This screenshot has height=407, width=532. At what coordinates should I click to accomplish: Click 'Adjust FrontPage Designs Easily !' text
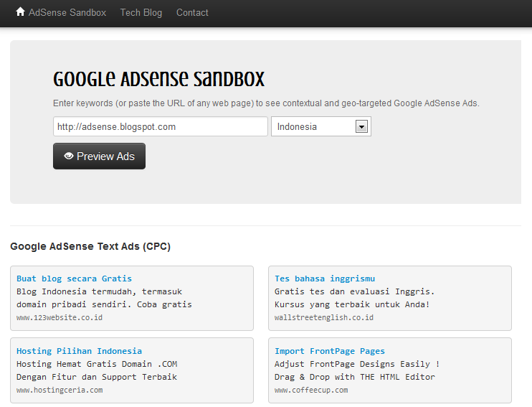(357, 364)
